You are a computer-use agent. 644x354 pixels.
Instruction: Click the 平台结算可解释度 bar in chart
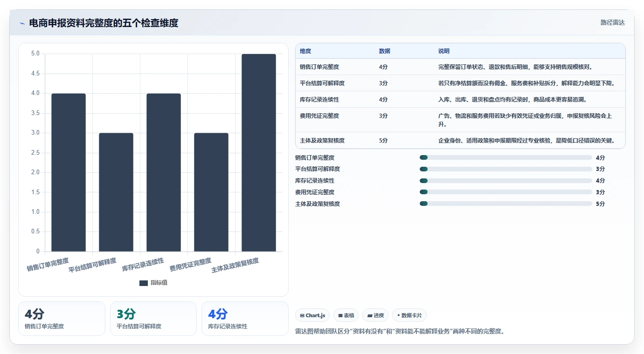click(x=116, y=192)
